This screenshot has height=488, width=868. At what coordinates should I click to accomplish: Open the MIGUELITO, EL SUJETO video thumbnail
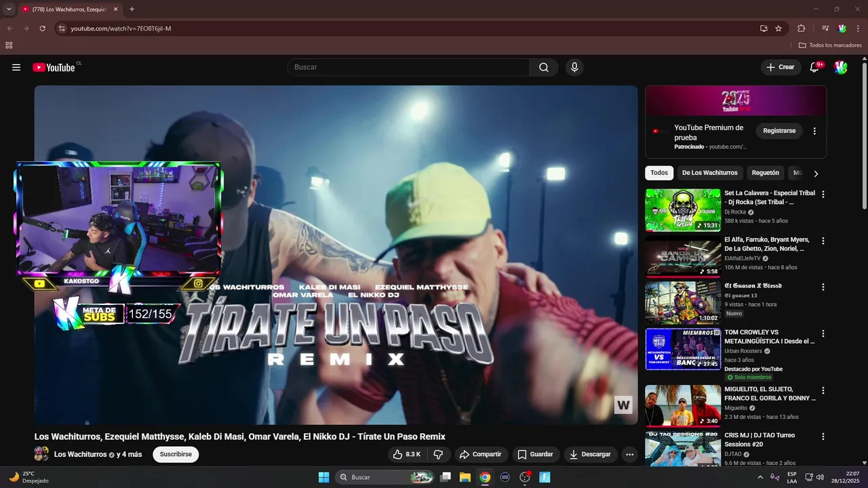click(x=683, y=406)
